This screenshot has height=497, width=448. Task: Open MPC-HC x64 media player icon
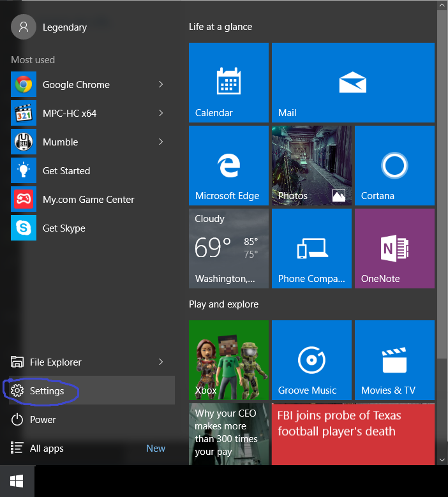24,113
